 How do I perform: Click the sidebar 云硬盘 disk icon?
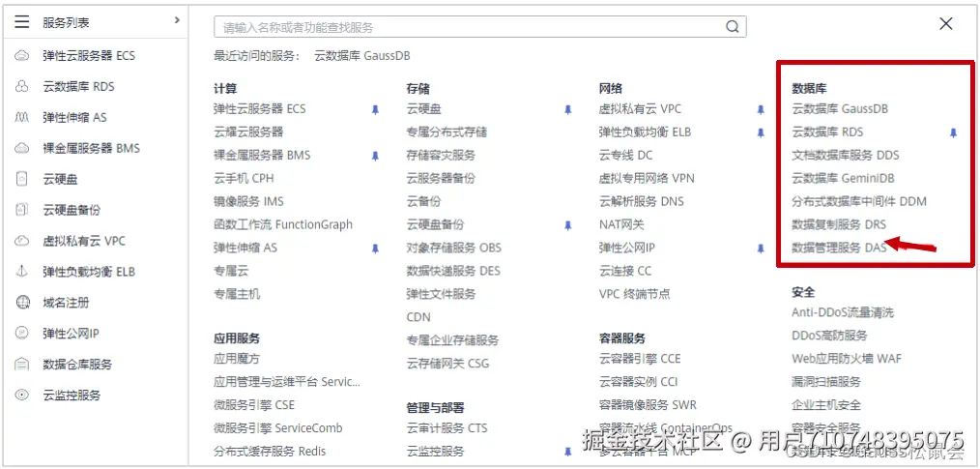[x=22, y=179]
